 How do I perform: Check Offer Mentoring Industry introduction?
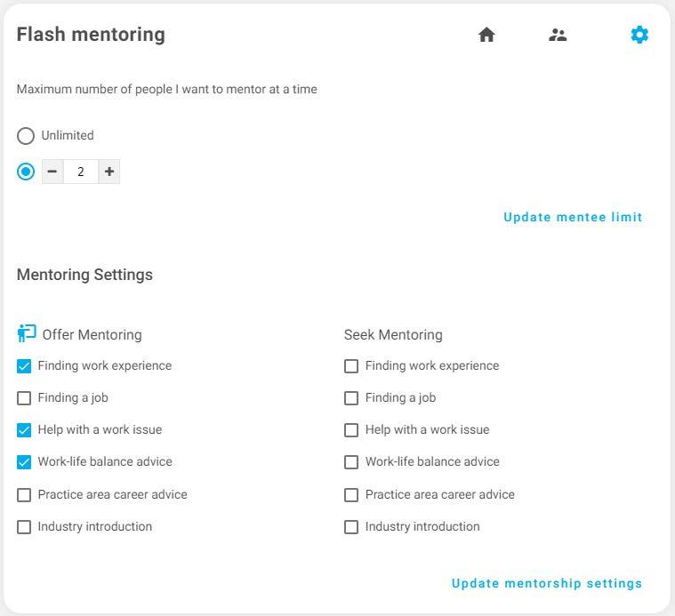(x=24, y=527)
